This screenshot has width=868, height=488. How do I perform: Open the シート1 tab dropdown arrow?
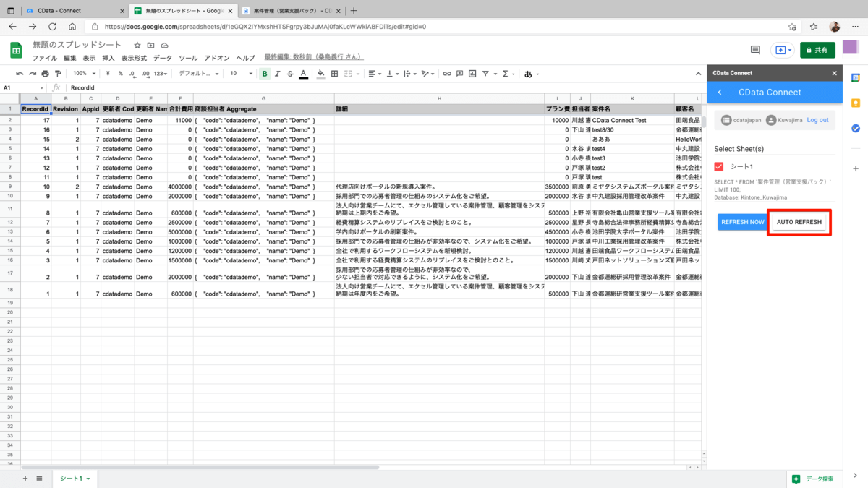(88, 479)
